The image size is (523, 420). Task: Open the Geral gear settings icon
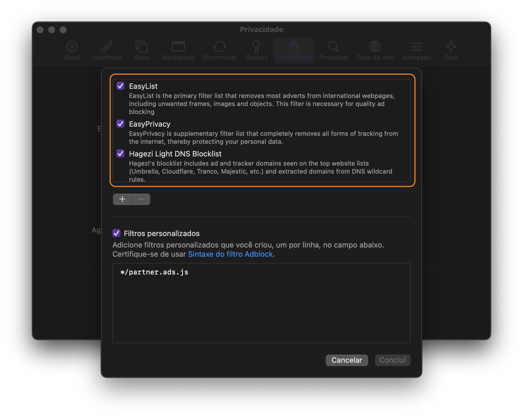pos(72,47)
